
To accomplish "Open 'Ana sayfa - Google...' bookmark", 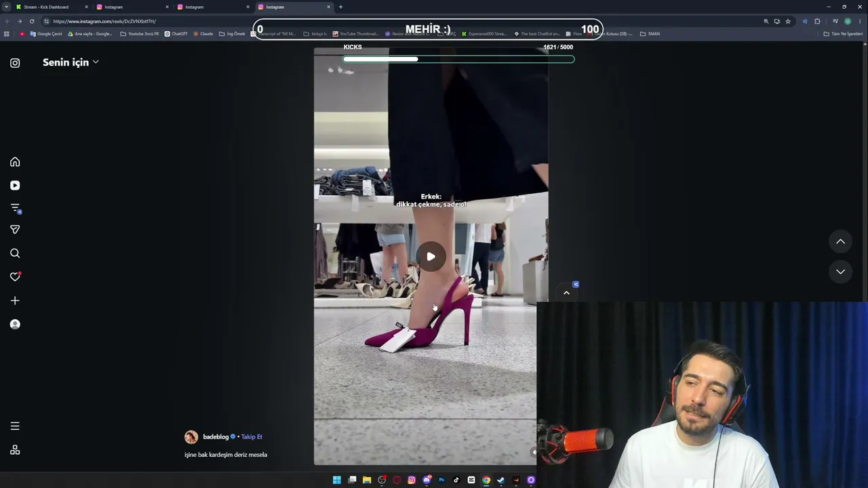I will point(90,34).
